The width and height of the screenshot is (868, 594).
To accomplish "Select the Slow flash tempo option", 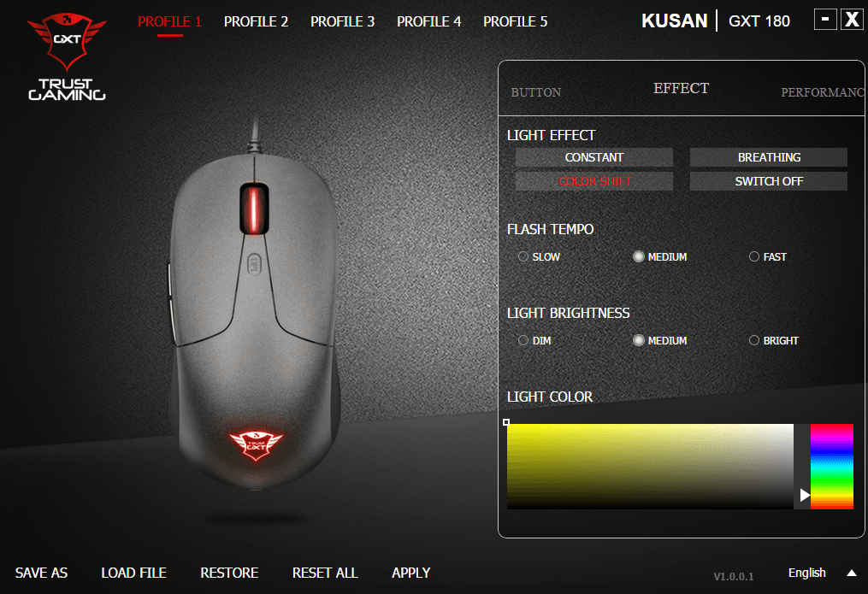I will click(539, 256).
